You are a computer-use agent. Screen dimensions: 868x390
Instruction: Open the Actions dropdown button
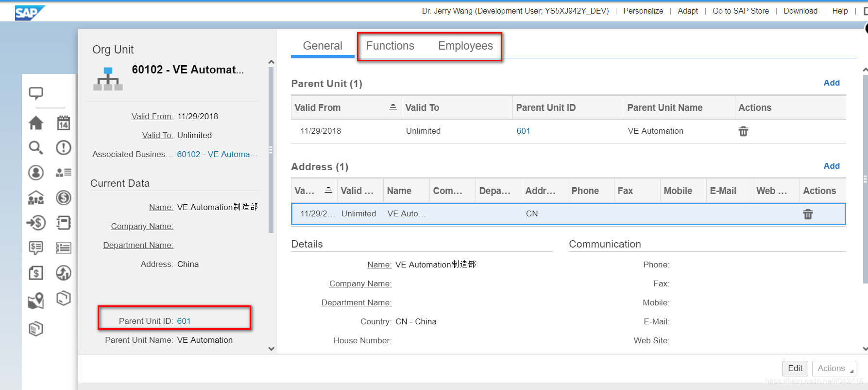pyautogui.click(x=834, y=368)
